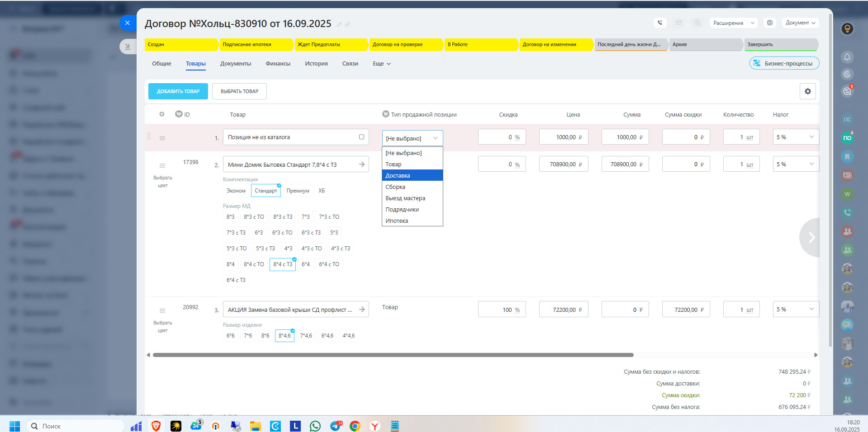Expand the Еще tab menu
The height and width of the screenshot is (432, 868).
tap(381, 64)
